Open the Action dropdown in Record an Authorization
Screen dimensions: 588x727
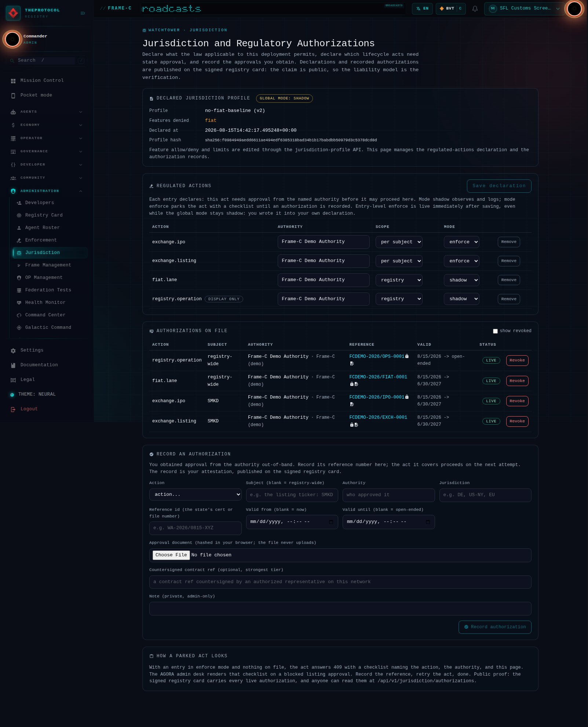[195, 494]
